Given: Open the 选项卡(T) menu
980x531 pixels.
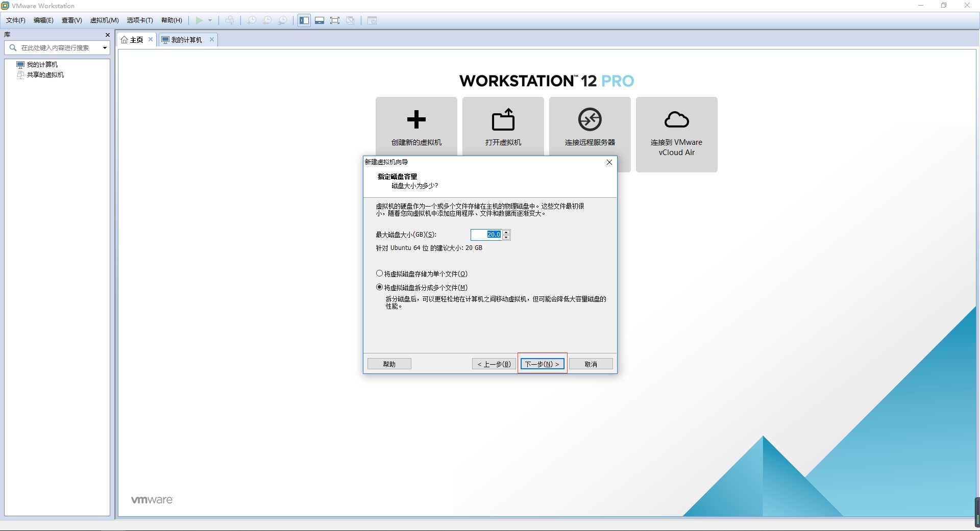Looking at the screenshot, I should [x=140, y=20].
